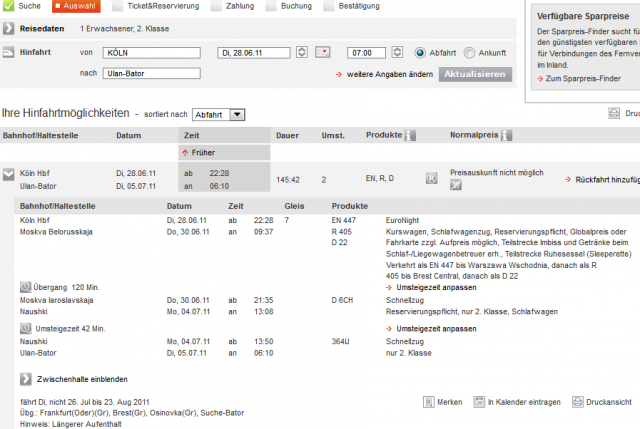Select the Ankunft radio button
This screenshot has height=429, width=640.
coord(472,52)
